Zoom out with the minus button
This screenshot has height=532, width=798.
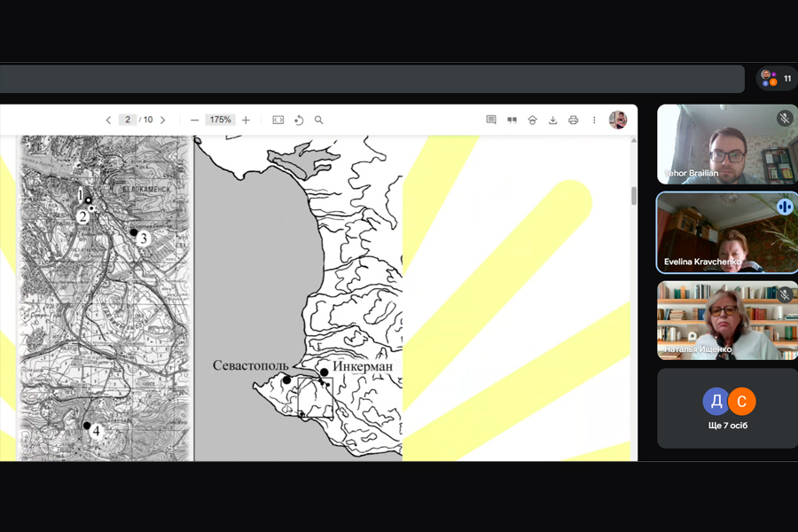click(x=194, y=121)
